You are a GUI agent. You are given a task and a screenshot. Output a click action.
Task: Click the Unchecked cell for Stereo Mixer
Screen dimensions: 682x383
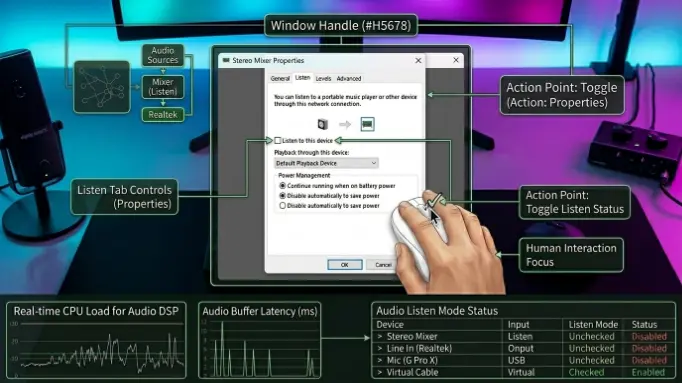[x=592, y=336]
